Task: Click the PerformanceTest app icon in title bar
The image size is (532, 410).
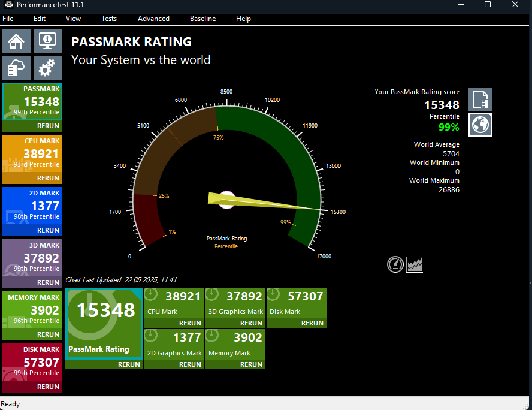Action: pyautogui.click(x=9, y=4)
